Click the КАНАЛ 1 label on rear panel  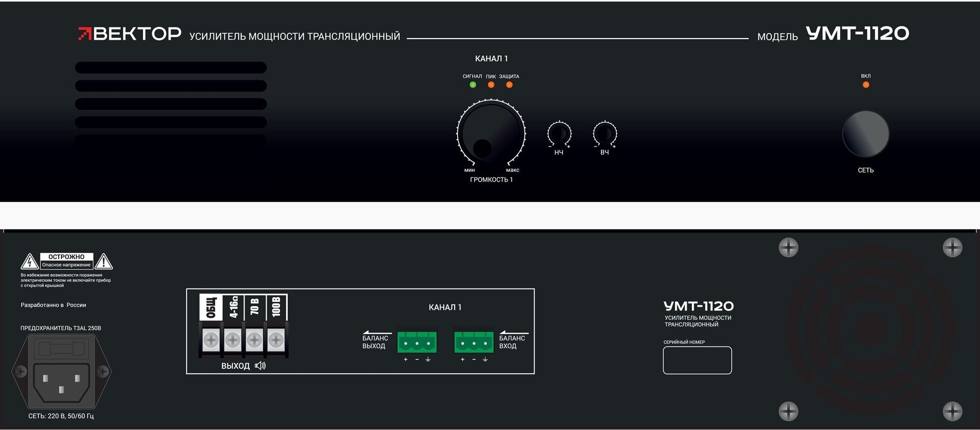point(445,307)
